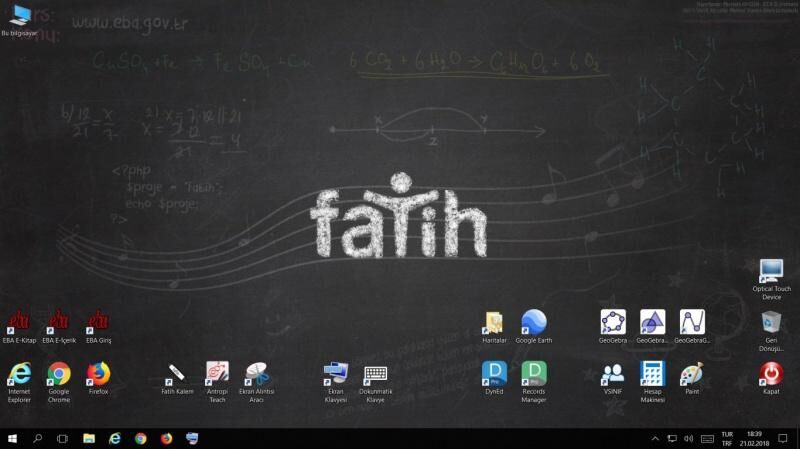This screenshot has width=800, height=449.
Task: Open the Haritalar folder shortcut
Action: point(494,327)
